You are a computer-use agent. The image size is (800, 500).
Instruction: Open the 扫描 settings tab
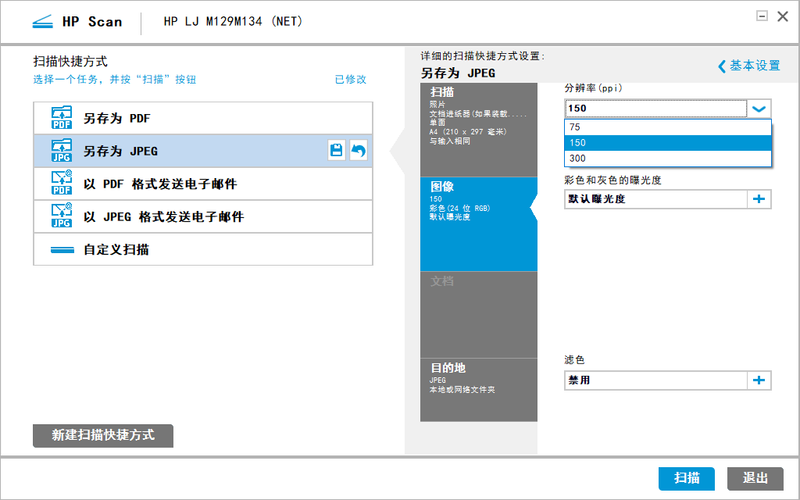pos(478,128)
